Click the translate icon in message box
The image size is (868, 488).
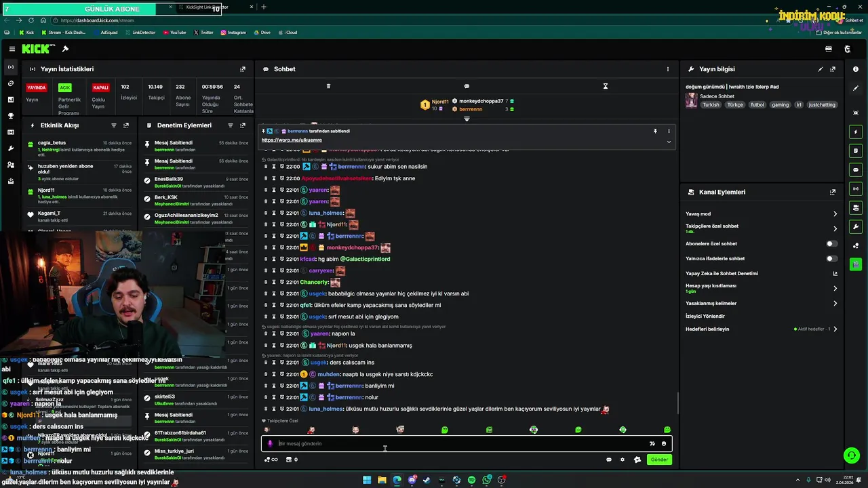[x=652, y=444]
